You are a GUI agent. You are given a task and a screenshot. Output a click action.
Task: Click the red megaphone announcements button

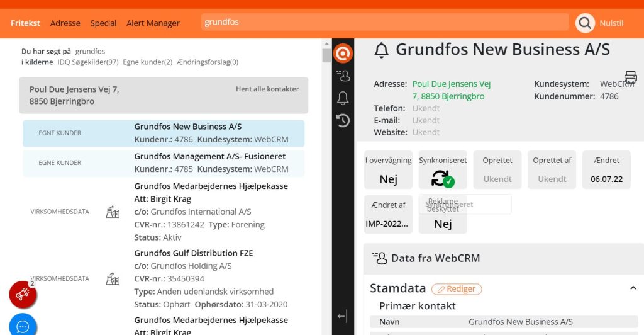point(23,294)
